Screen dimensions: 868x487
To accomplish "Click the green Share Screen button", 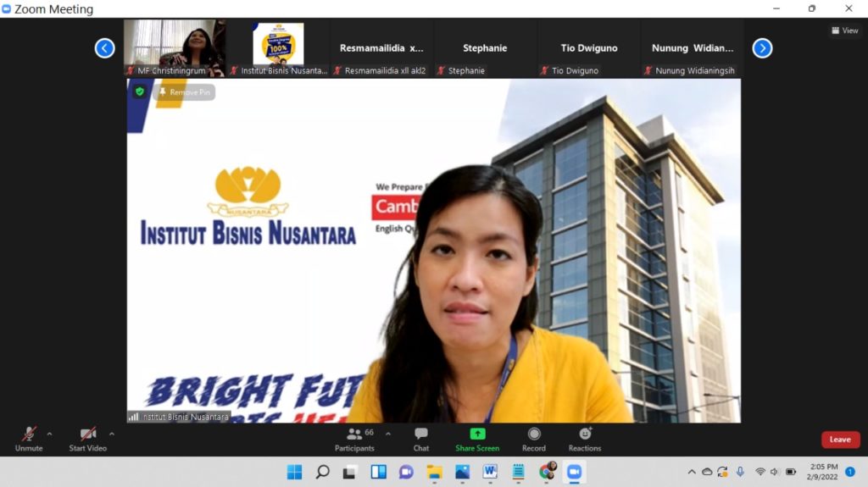I will [x=477, y=440].
